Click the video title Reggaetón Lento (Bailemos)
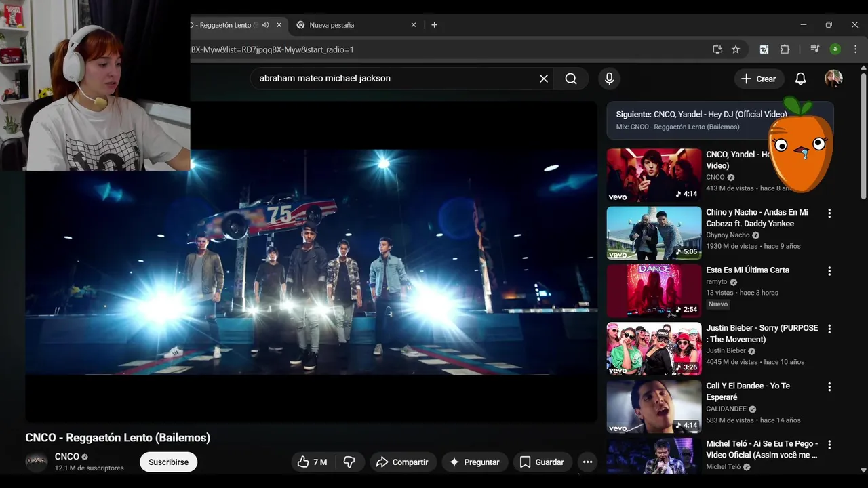The image size is (868, 488). (118, 438)
